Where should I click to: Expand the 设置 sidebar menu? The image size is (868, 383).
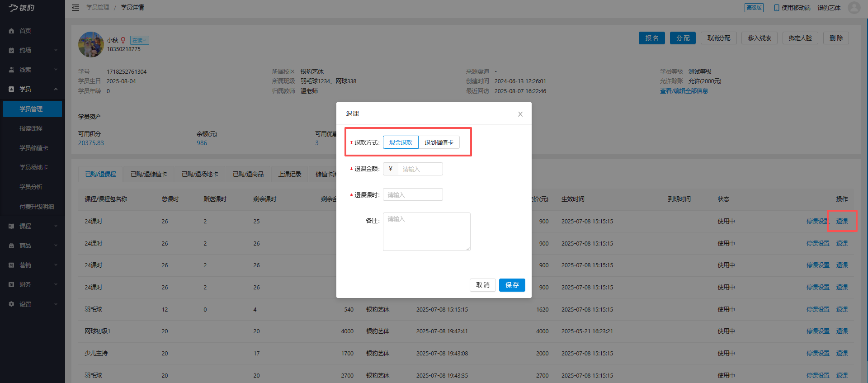pos(56,304)
